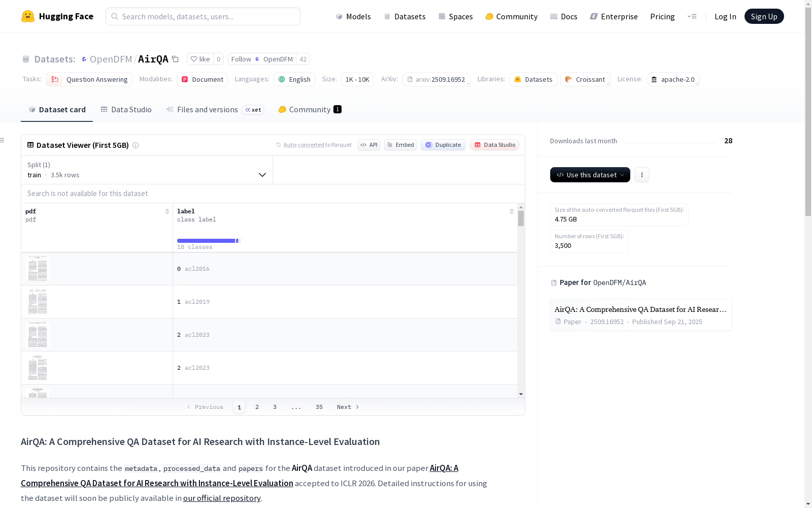Sort the pdf column
The height and width of the screenshot is (508, 812).
pyautogui.click(x=167, y=211)
